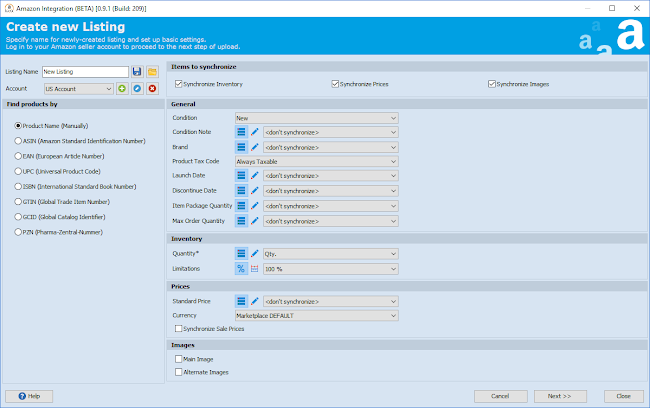Click the list icon beside Quantity
This screenshot has height=408, width=650.
coord(241,254)
